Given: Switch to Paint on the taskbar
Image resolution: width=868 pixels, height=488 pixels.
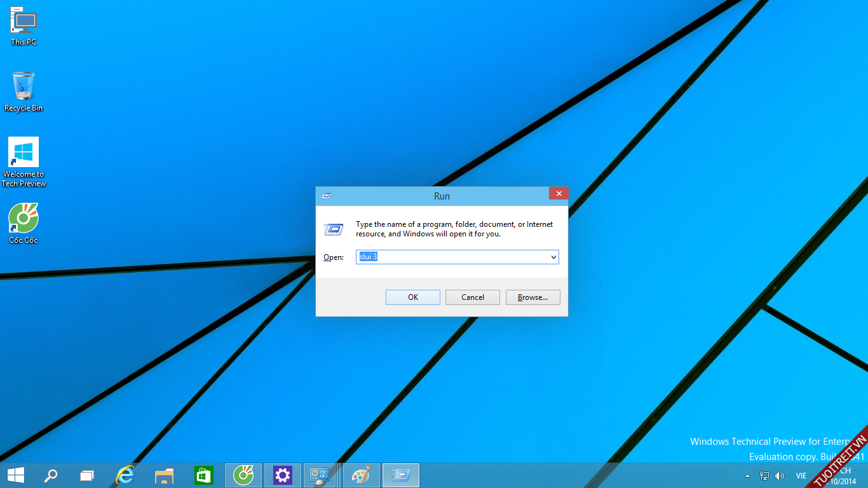Looking at the screenshot, I should coord(361,475).
